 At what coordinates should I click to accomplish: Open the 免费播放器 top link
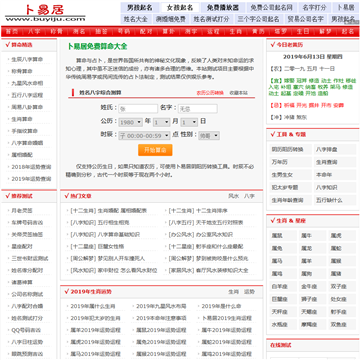[223, 8]
